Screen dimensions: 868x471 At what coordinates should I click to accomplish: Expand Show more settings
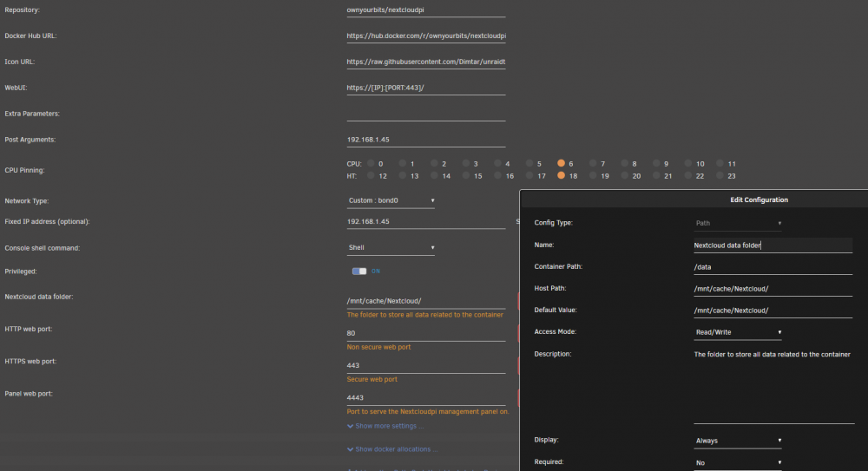coord(385,426)
